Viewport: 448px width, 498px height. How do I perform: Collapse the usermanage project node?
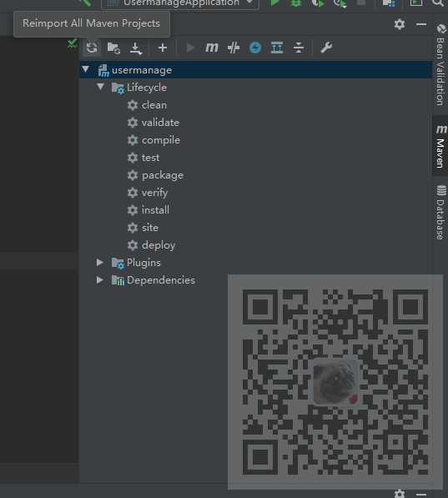point(85,69)
